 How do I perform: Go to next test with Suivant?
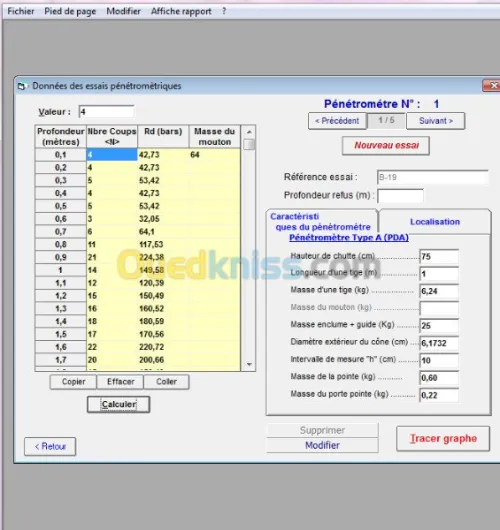coord(436,121)
